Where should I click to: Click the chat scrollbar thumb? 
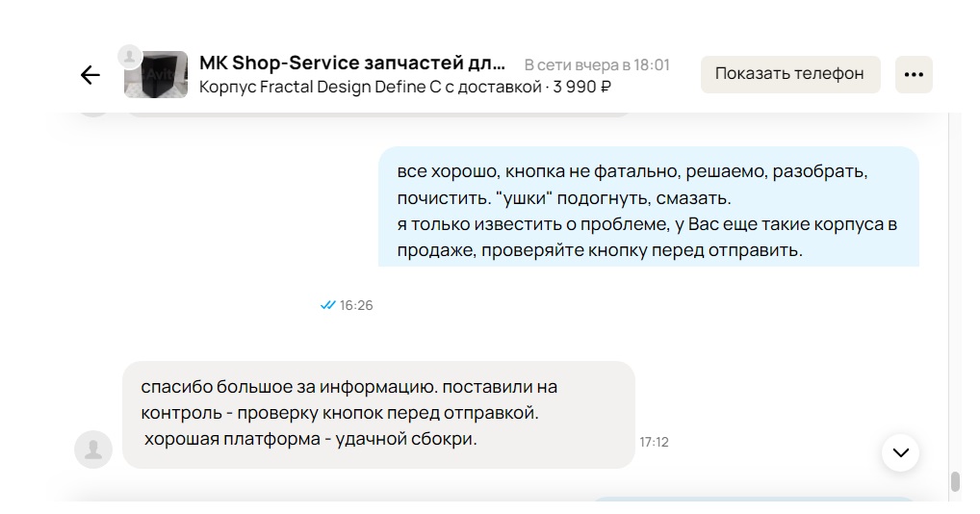[954, 481]
